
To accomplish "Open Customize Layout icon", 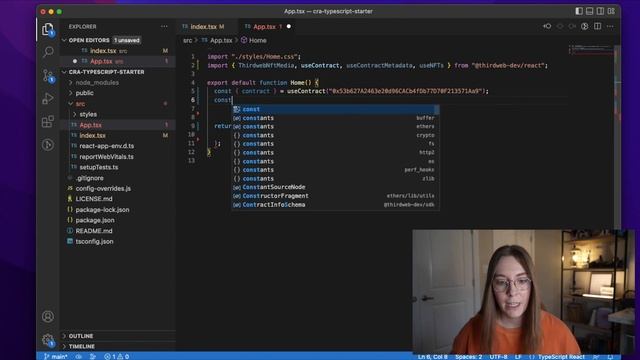I will click(x=611, y=11).
